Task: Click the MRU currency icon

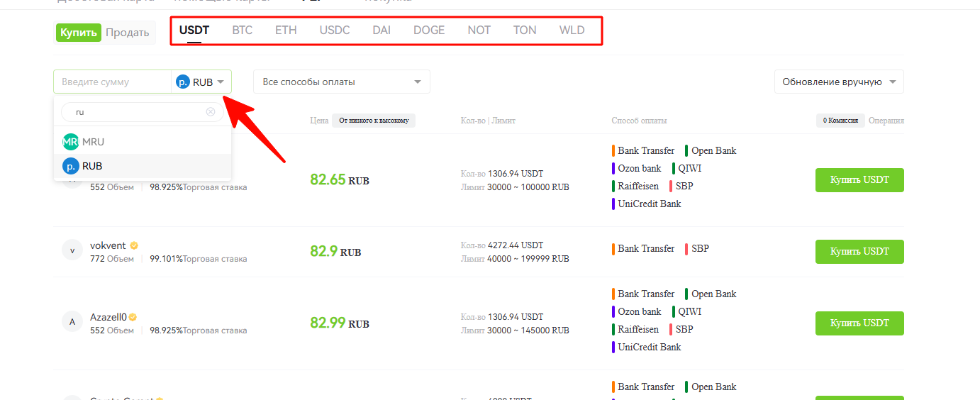Action: click(x=70, y=142)
